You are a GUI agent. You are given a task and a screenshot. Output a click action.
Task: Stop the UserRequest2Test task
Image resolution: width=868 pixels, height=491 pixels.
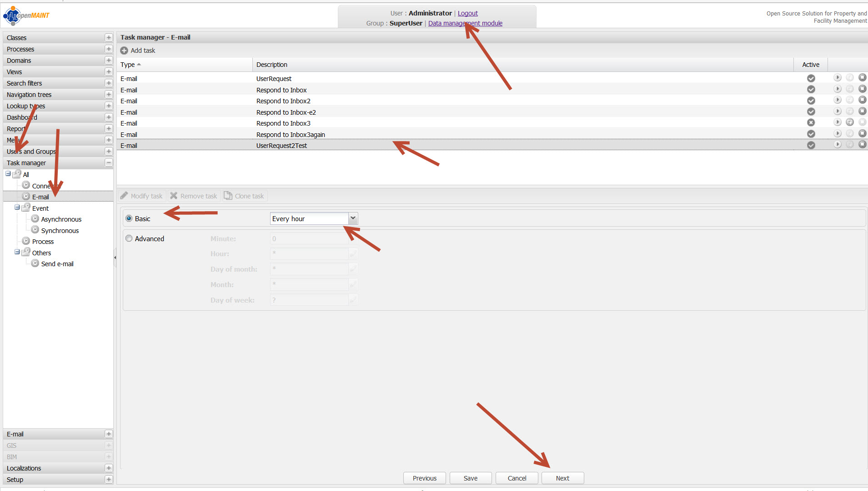(x=862, y=145)
